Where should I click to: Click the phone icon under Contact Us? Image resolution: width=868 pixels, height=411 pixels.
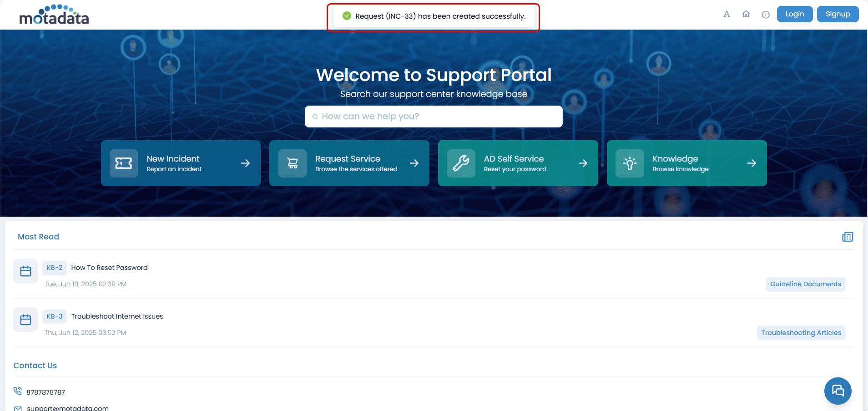click(x=18, y=391)
